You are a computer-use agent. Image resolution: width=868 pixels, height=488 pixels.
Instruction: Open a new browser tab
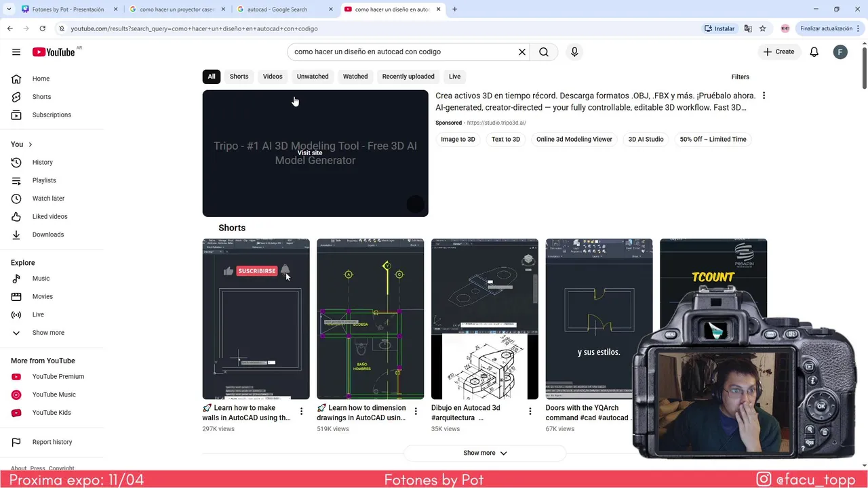click(x=454, y=9)
